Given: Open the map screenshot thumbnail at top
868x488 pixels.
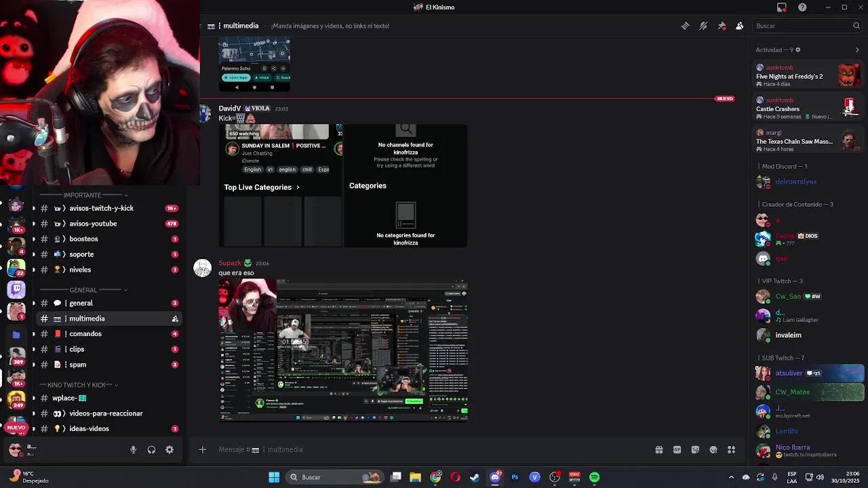Looking at the screenshot, I should [254, 64].
